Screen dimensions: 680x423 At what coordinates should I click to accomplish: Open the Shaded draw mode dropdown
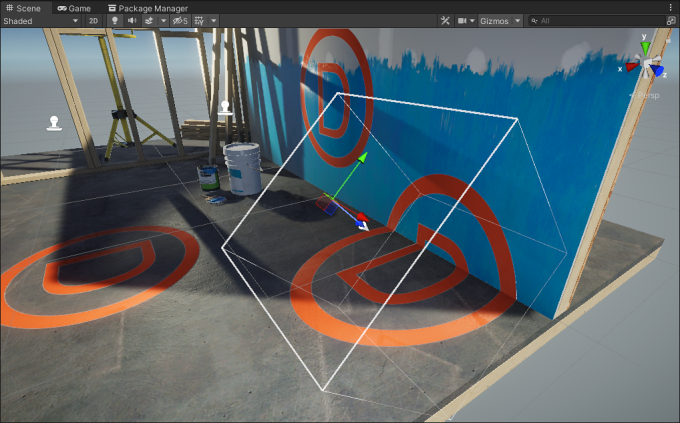tap(40, 20)
